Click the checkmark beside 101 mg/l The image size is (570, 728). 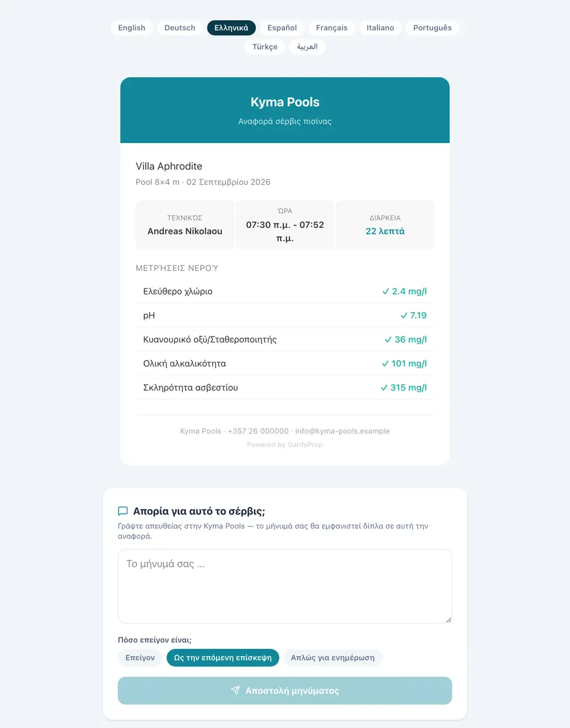pos(385,363)
